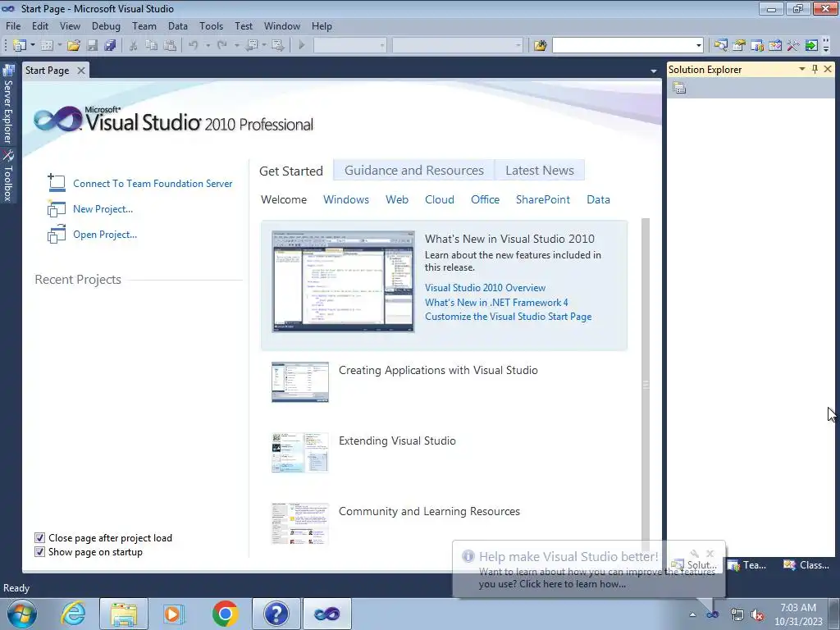Pin the Solution Explorer panel with auto-hide pushpin
The image size is (840, 630).
click(x=815, y=69)
